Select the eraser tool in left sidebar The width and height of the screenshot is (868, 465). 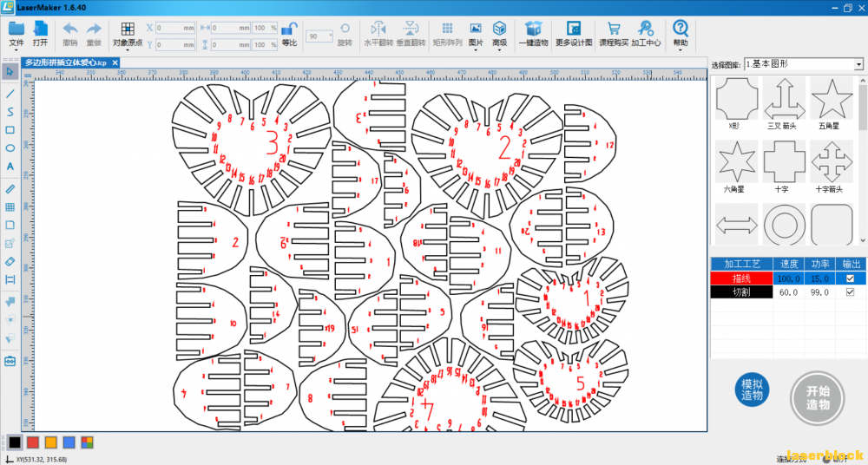[x=10, y=261]
